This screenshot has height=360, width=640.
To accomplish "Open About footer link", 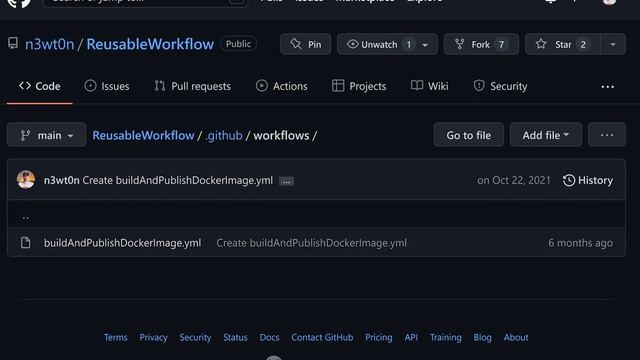I will point(516,338).
